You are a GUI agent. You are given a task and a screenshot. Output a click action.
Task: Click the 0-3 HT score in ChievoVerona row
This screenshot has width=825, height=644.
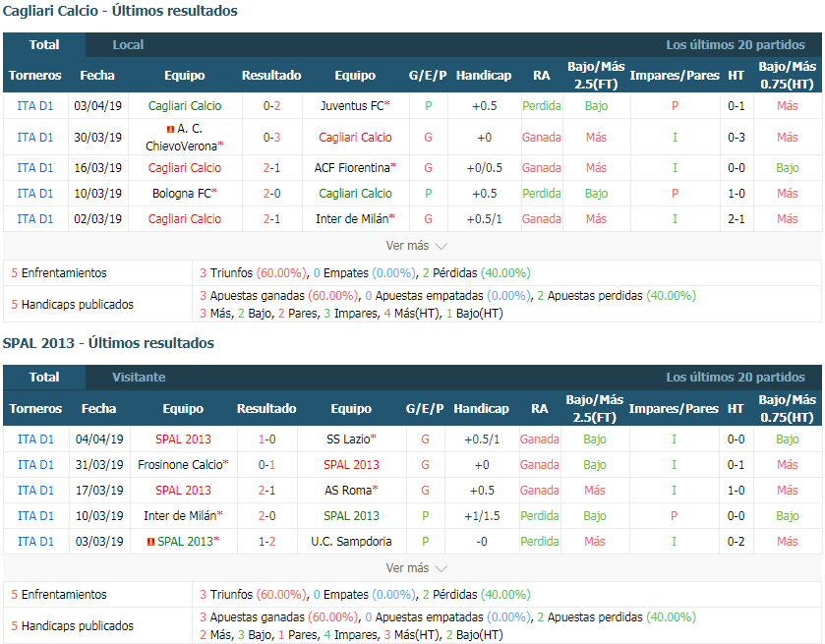pyautogui.click(x=737, y=138)
